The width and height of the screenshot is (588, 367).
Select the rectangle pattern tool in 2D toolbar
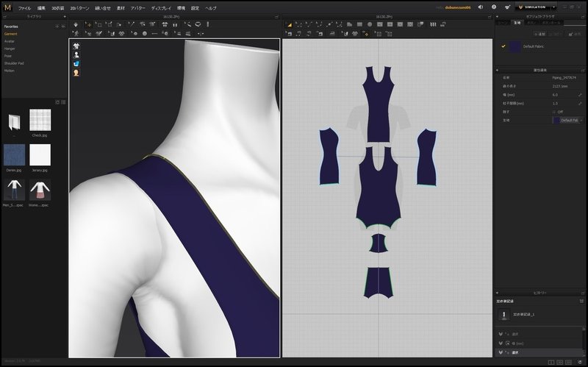[x=359, y=24]
